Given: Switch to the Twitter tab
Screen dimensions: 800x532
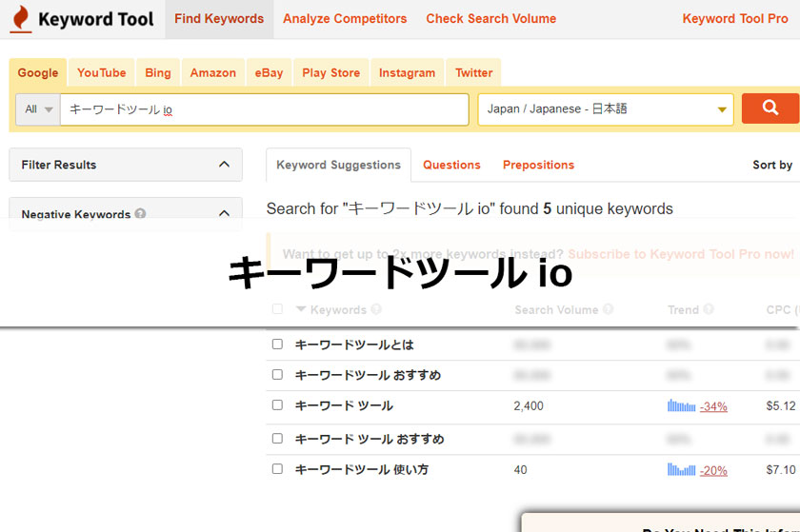Looking at the screenshot, I should point(473,73).
